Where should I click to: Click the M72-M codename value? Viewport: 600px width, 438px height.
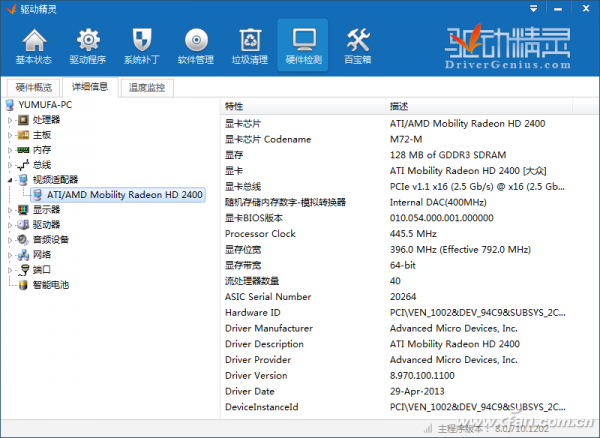pos(406,139)
